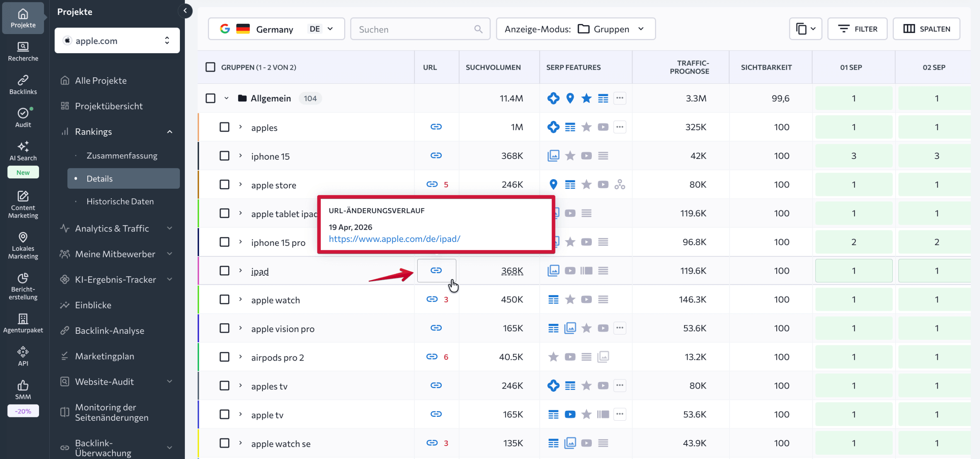The width and height of the screenshot is (980, 459).
Task: Open the AI Search sidebar icon
Action: pyautogui.click(x=23, y=151)
